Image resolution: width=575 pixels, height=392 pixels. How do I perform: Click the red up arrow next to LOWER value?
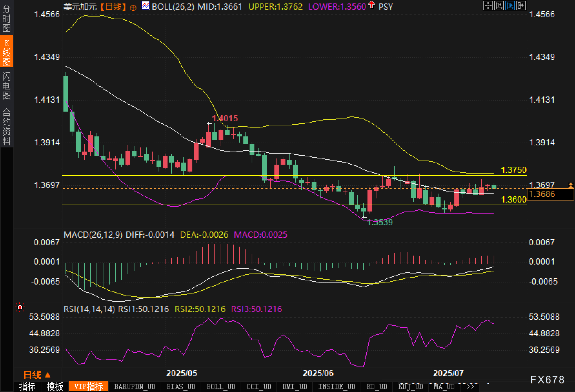click(x=371, y=5)
